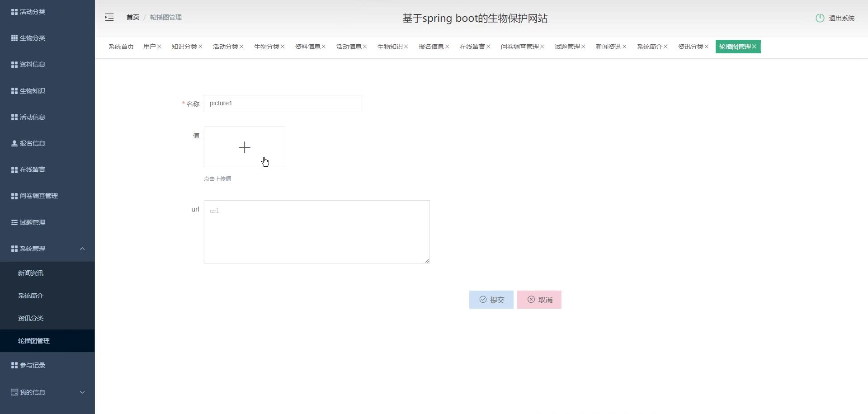Click the plus icon to upload an image

[x=245, y=147]
